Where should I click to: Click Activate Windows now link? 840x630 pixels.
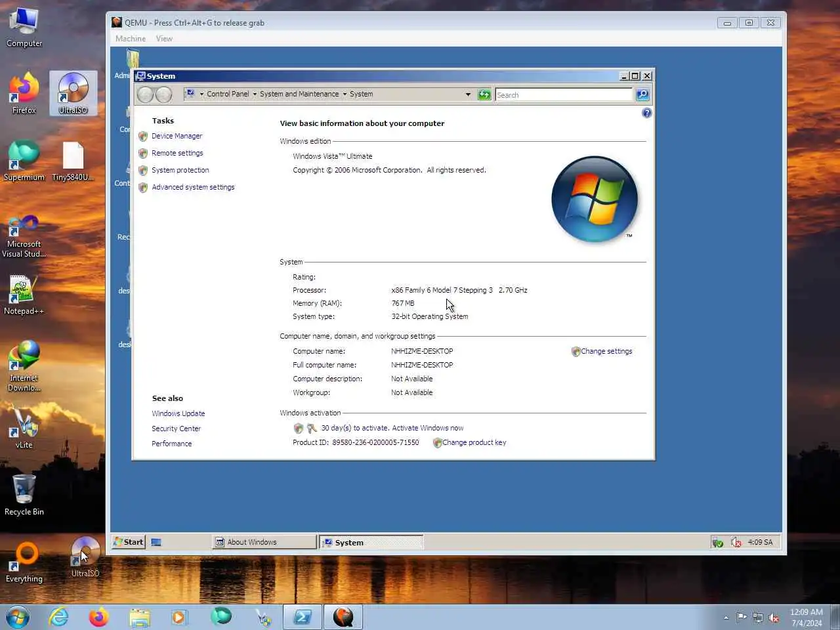[x=427, y=428]
